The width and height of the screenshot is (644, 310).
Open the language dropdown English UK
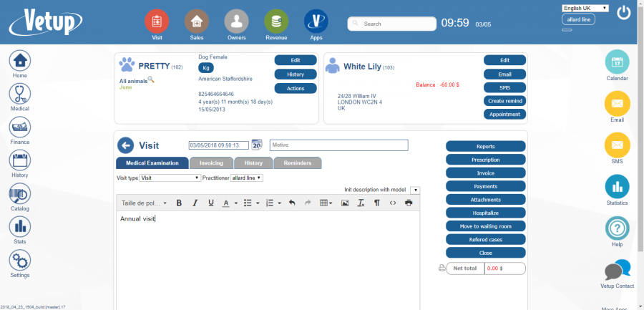click(585, 8)
